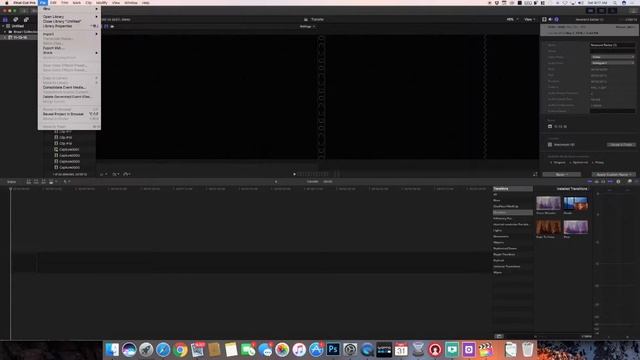Screen dimensions: 640x360
Task: Select the Lights transitions category
Action: pyautogui.click(x=512, y=230)
